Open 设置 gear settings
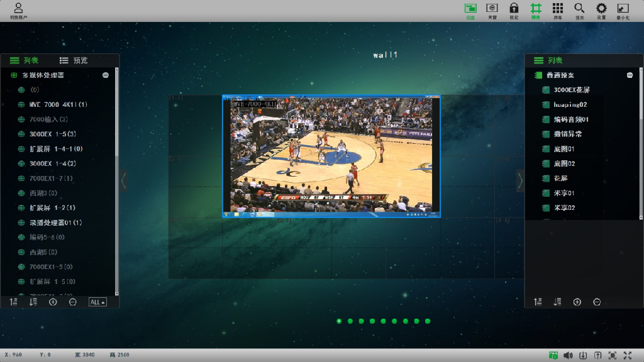 pos(601,11)
